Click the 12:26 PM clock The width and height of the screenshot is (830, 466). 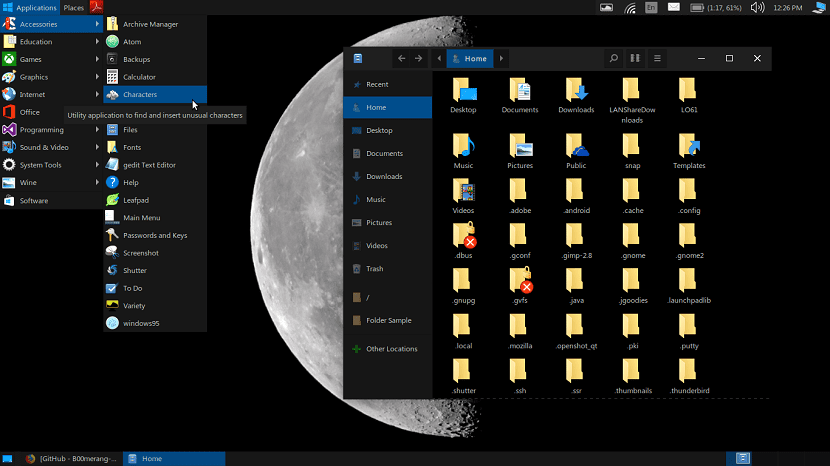(787, 8)
